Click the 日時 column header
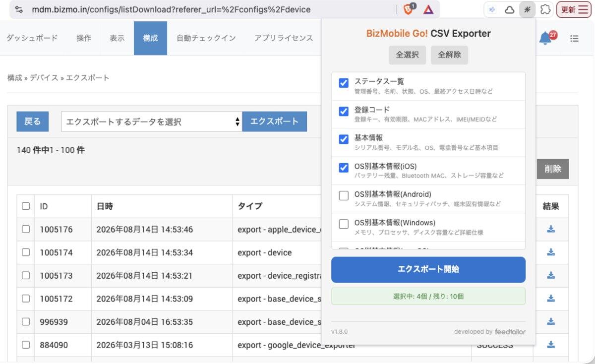Screen dimensions: 595x364 (105, 206)
